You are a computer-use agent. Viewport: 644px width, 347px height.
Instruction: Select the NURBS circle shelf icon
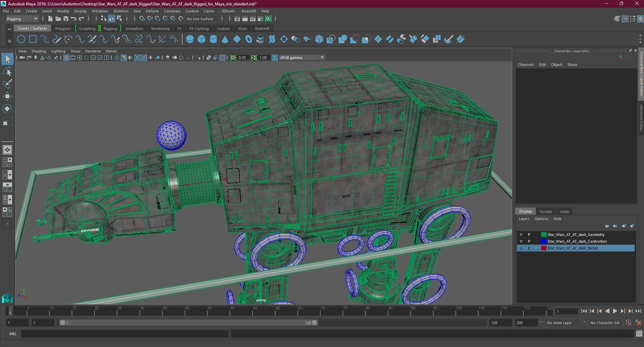click(21, 39)
